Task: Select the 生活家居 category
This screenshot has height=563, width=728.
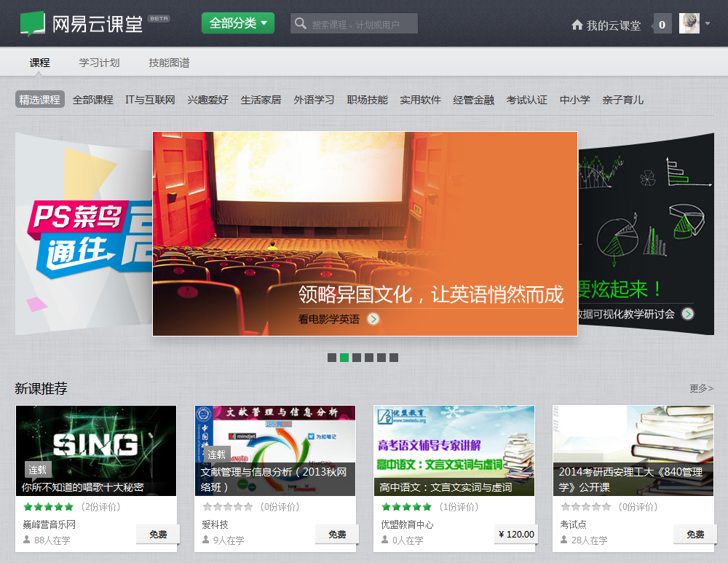Action: pyautogui.click(x=261, y=100)
